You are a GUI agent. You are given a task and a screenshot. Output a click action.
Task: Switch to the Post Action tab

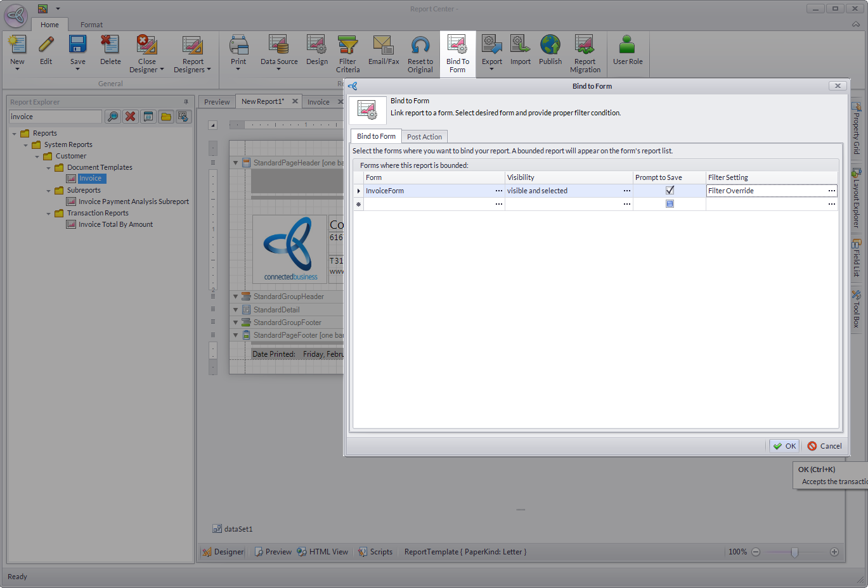(x=424, y=137)
